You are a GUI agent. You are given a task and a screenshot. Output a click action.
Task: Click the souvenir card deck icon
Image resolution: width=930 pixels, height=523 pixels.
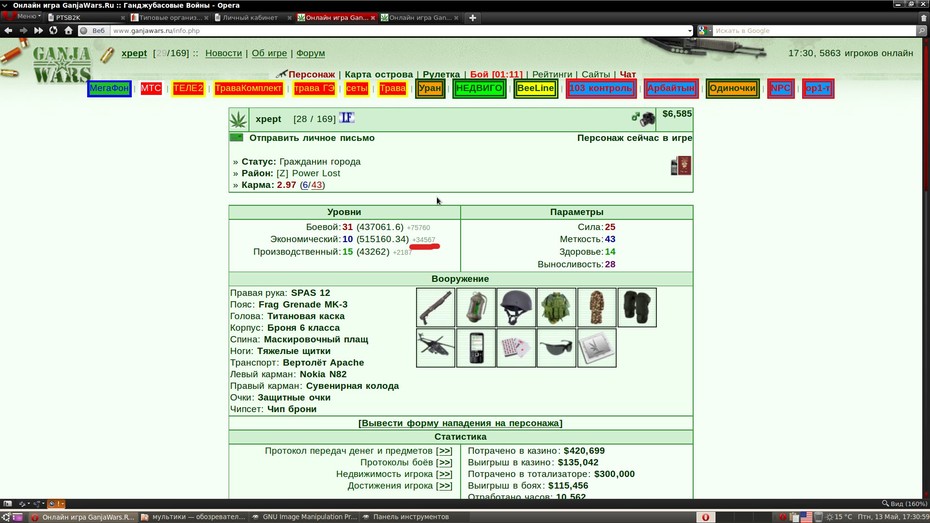pyautogui.click(x=516, y=348)
